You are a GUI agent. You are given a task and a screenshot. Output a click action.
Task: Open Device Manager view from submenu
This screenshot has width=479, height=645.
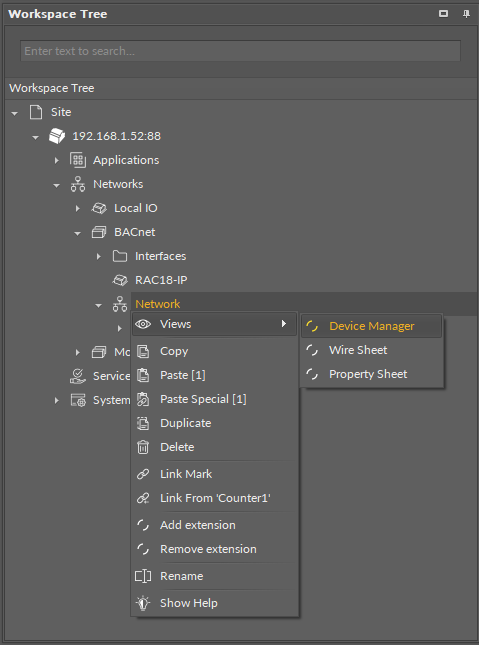(x=371, y=326)
